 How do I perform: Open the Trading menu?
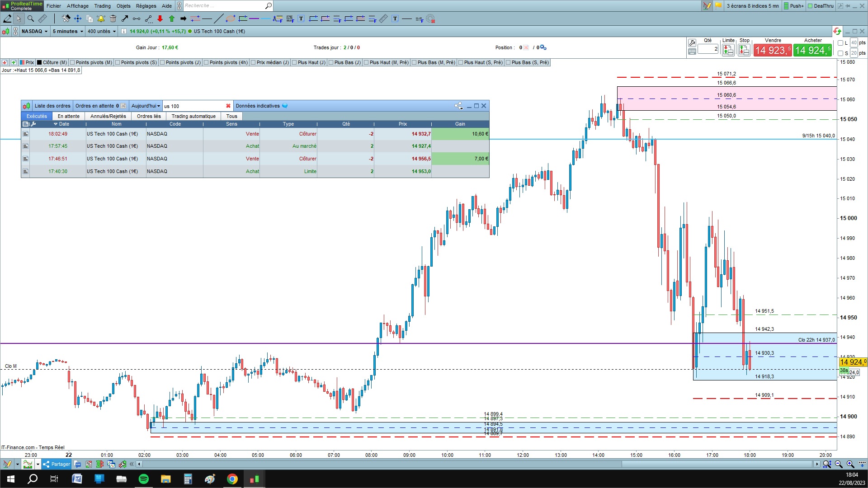(x=102, y=6)
